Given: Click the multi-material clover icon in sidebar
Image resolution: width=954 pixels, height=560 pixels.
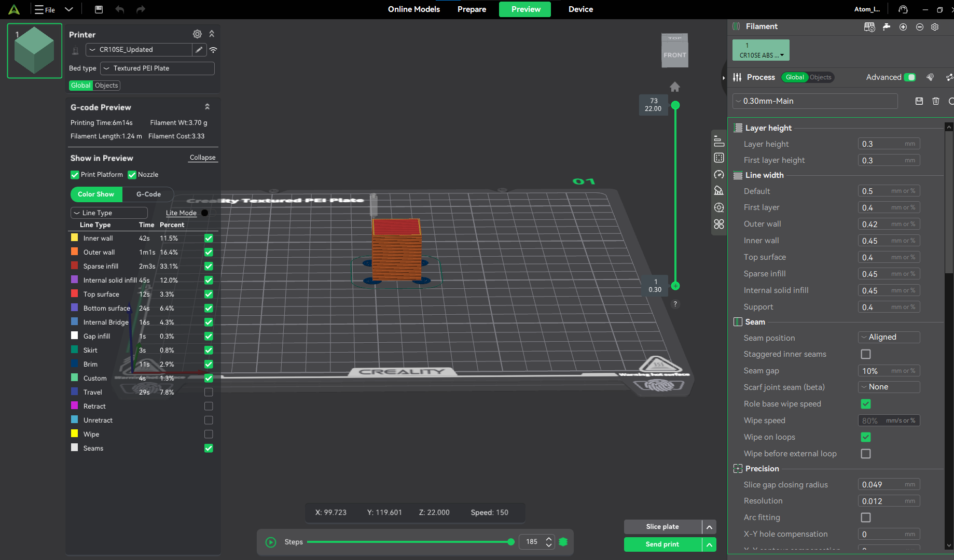Looking at the screenshot, I should pos(719,224).
